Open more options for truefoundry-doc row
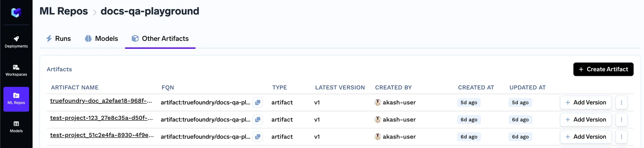 click(621, 102)
